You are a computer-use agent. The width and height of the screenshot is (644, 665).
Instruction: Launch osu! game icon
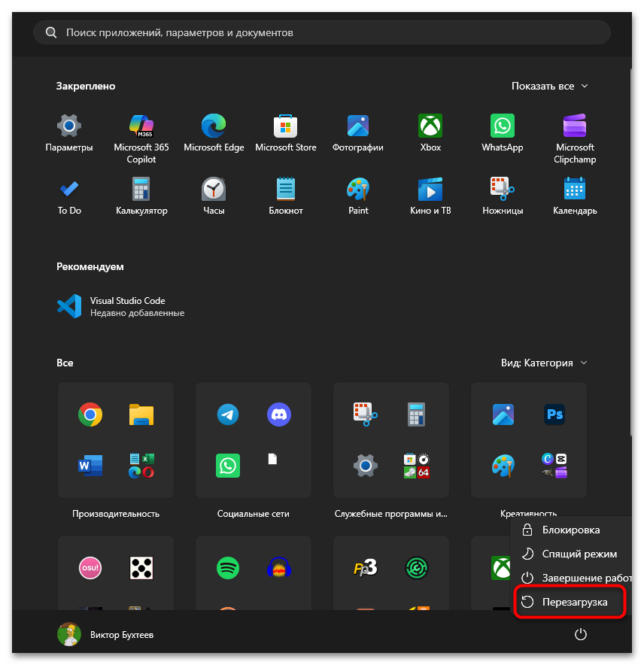pos(90,567)
